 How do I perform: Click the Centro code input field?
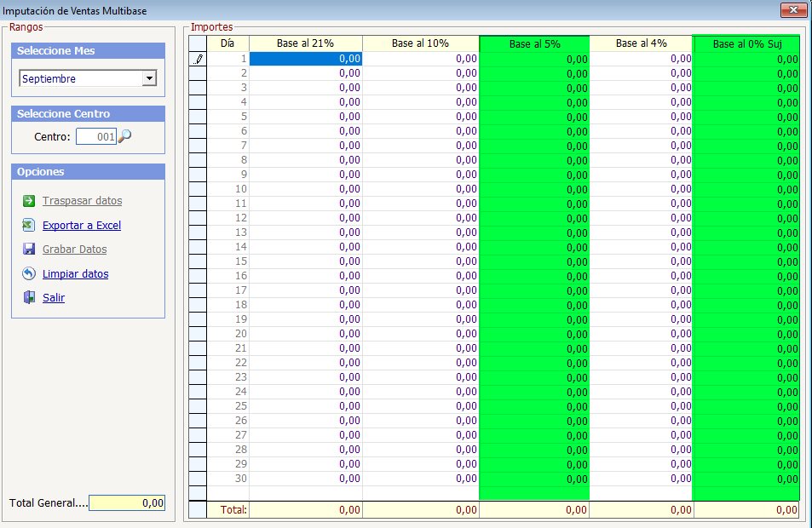pos(95,136)
